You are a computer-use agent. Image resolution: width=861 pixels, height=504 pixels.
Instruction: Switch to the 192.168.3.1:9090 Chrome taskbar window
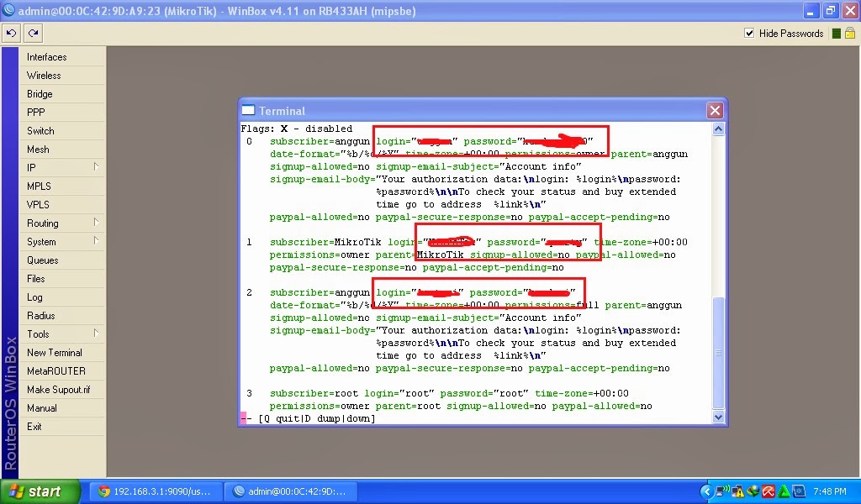pyautogui.click(x=157, y=491)
